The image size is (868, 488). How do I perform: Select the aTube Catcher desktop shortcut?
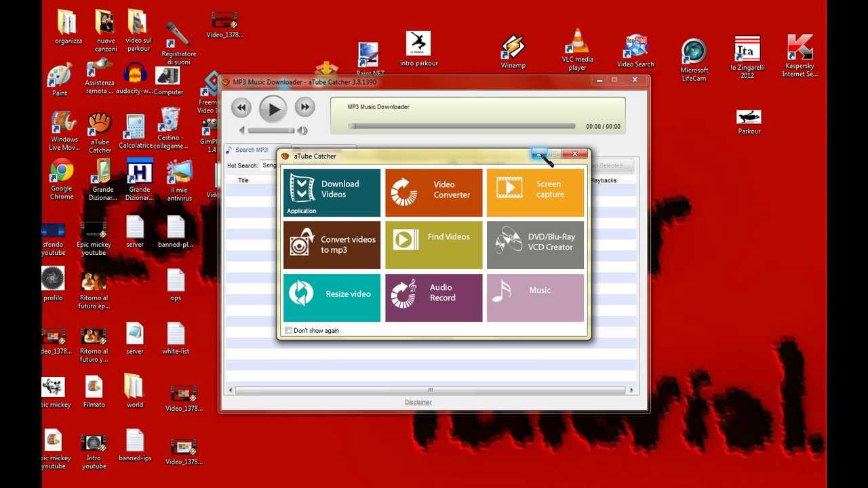pyautogui.click(x=100, y=133)
